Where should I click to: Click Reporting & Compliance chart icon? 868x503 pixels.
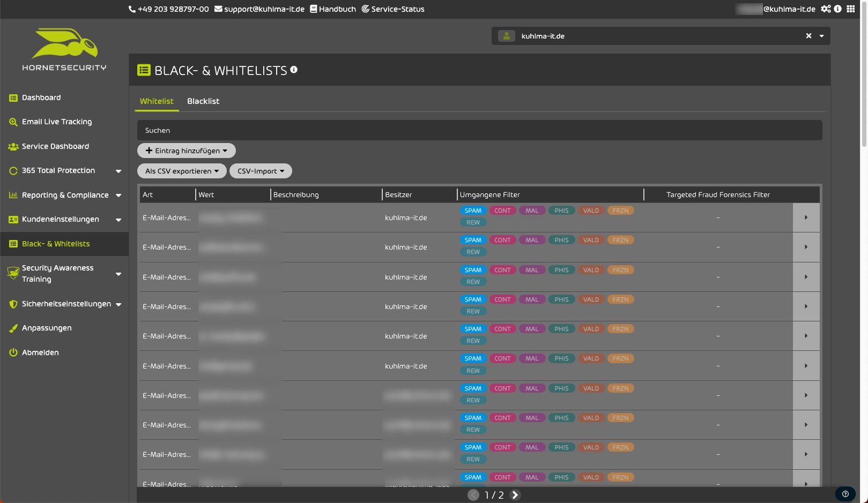coord(13,196)
